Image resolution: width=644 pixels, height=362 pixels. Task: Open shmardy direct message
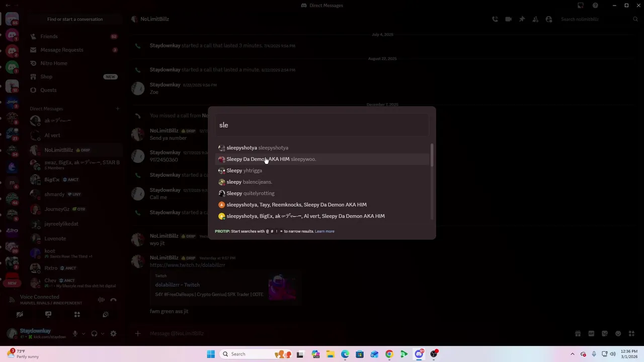click(75, 194)
